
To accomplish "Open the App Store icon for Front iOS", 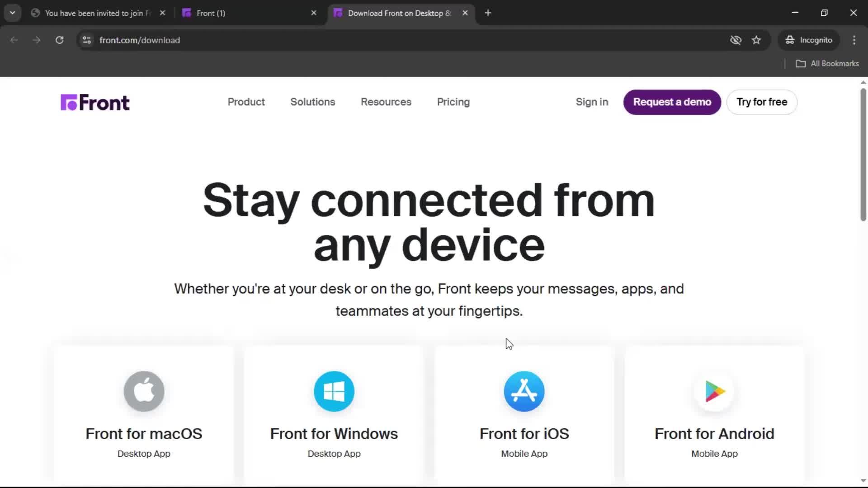I will click(524, 391).
